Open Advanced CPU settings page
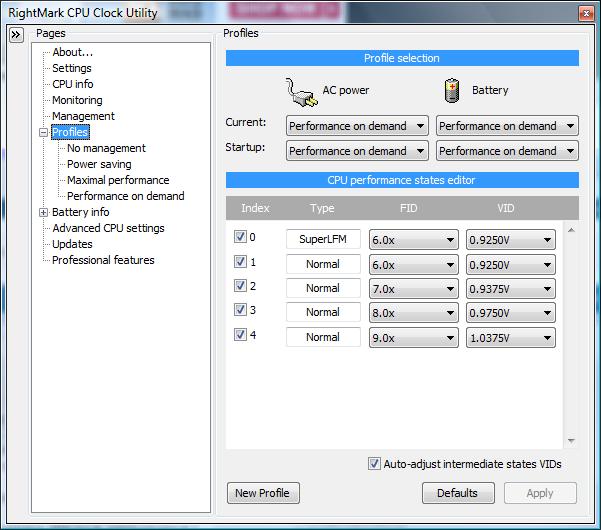This screenshot has height=530, width=601. coord(108,228)
